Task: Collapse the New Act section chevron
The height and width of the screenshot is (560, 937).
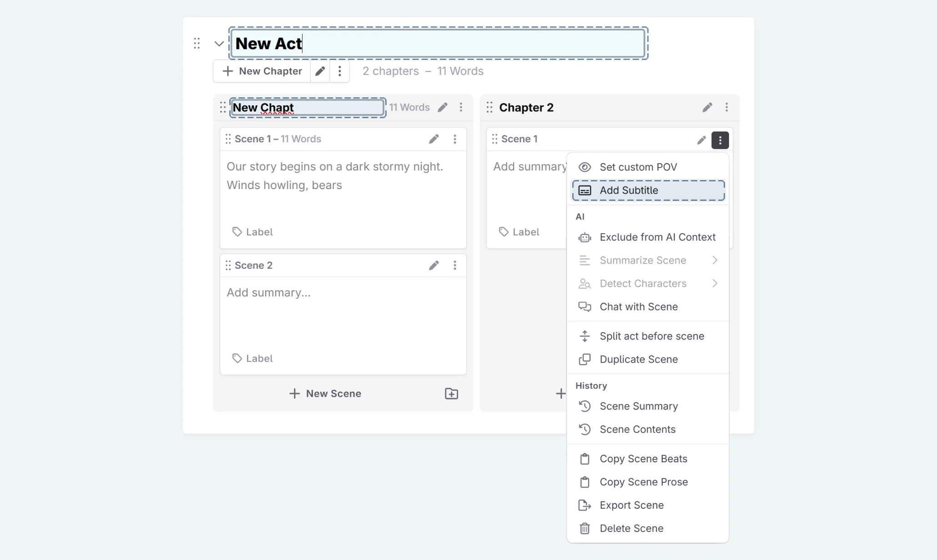Action: coord(218,43)
